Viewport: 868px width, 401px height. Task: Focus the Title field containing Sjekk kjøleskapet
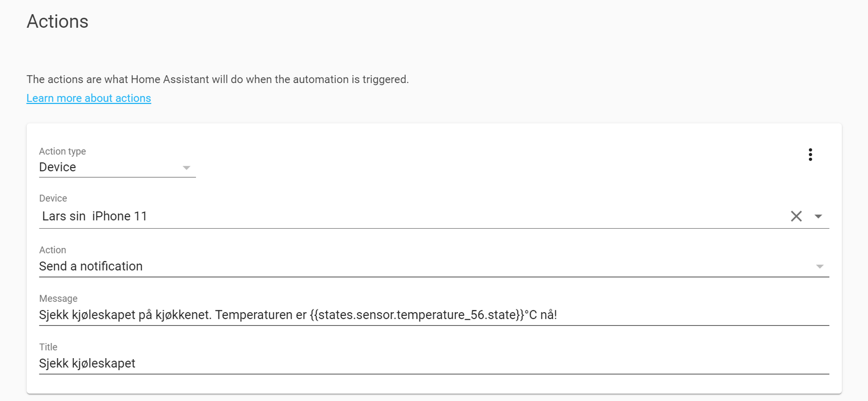coord(87,363)
